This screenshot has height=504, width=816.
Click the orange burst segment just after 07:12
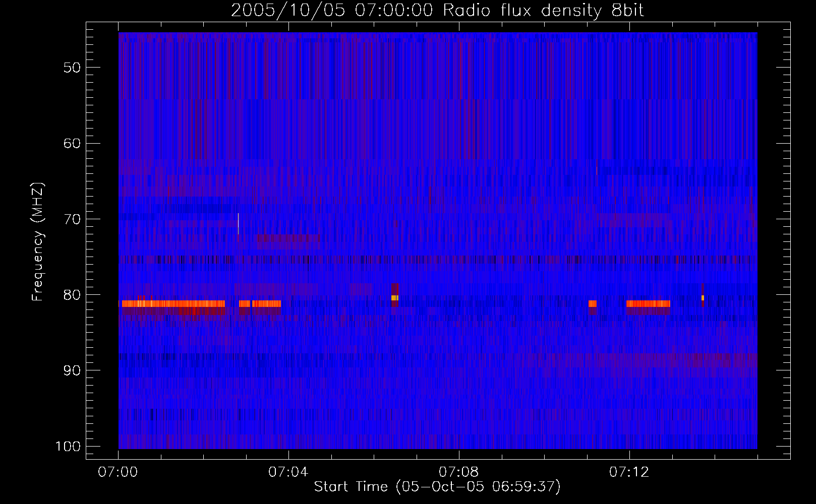click(648, 304)
